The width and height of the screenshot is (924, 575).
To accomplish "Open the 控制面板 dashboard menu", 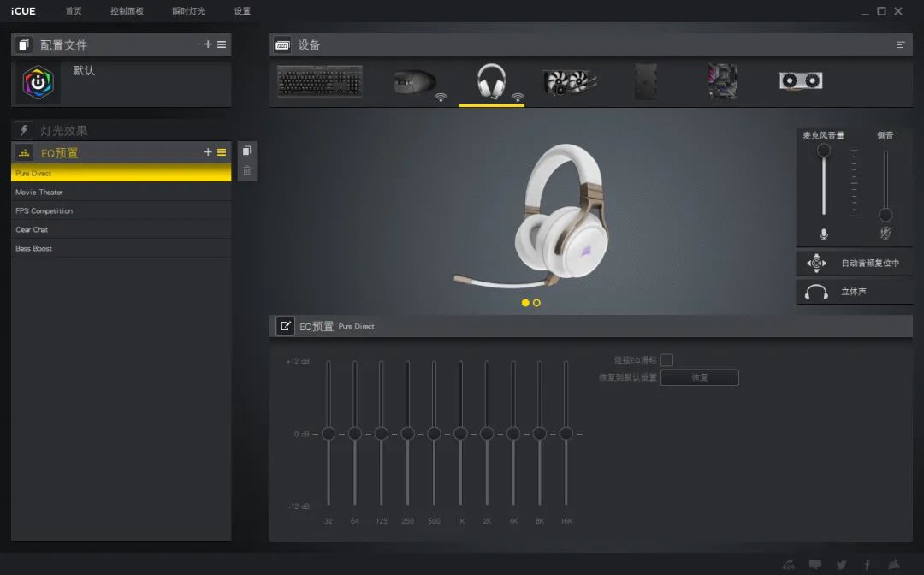I will [127, 10].
